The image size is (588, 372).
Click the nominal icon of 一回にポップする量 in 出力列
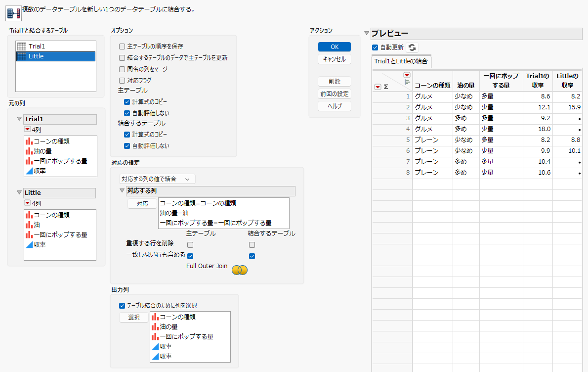[155, 337]
